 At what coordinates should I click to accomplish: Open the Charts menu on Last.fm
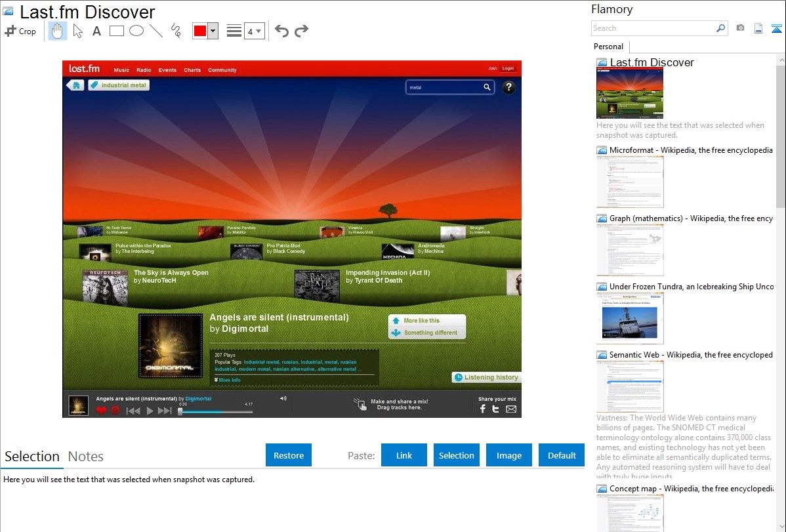tap(192, 70)
